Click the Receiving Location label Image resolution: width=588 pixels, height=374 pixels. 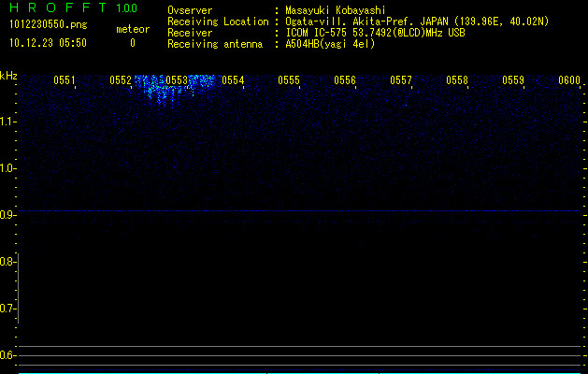[x=218, y=22]
